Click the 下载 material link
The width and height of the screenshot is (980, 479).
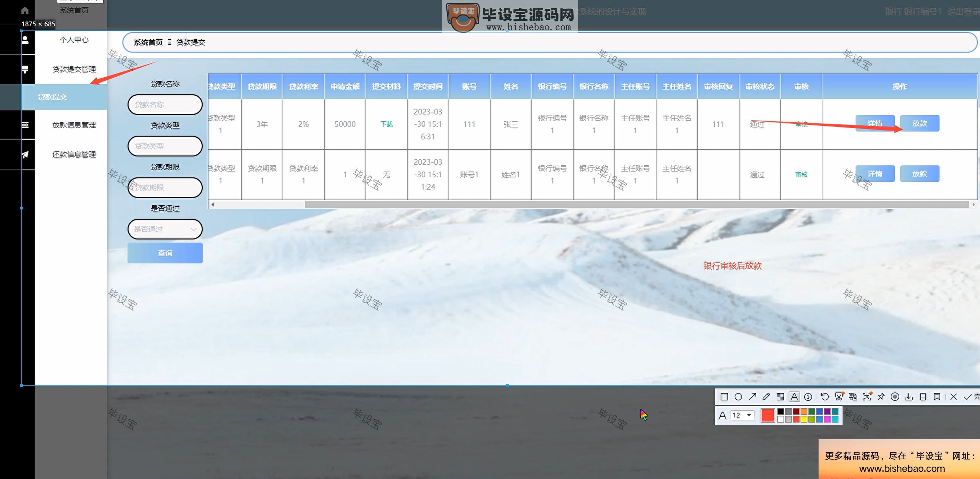coord(387,124)
